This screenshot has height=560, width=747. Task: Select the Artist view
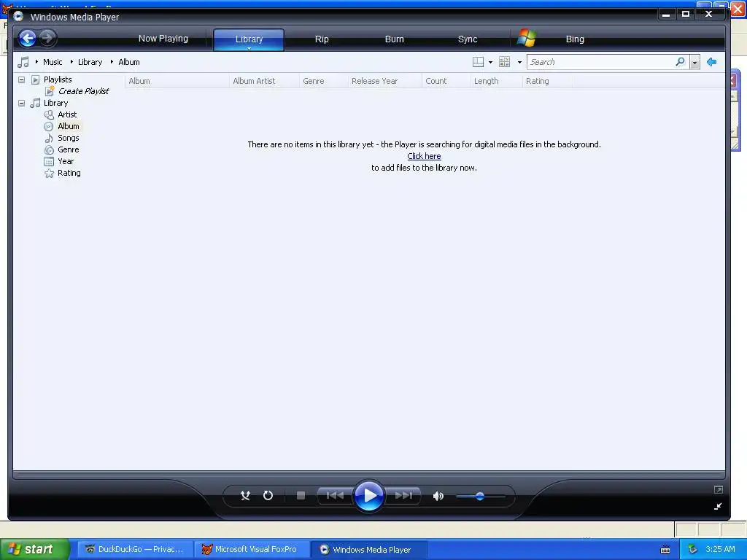pos(67,114)
